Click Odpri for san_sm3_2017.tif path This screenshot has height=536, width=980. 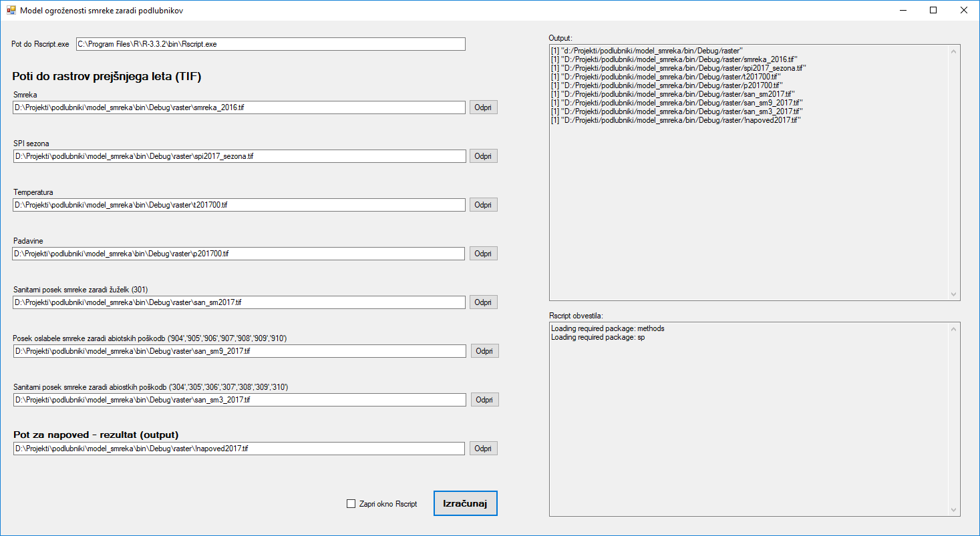(484, 400)
